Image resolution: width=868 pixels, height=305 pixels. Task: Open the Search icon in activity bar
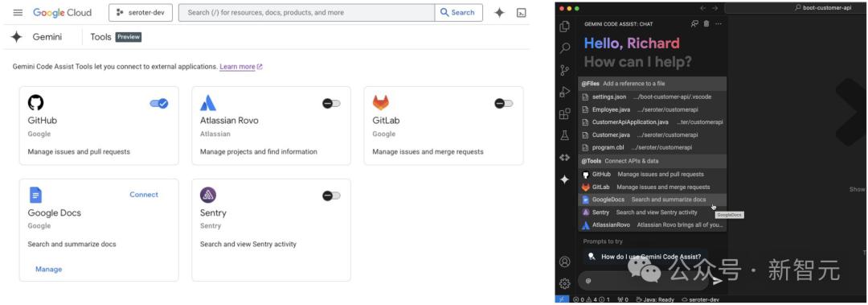click(565, 48)
